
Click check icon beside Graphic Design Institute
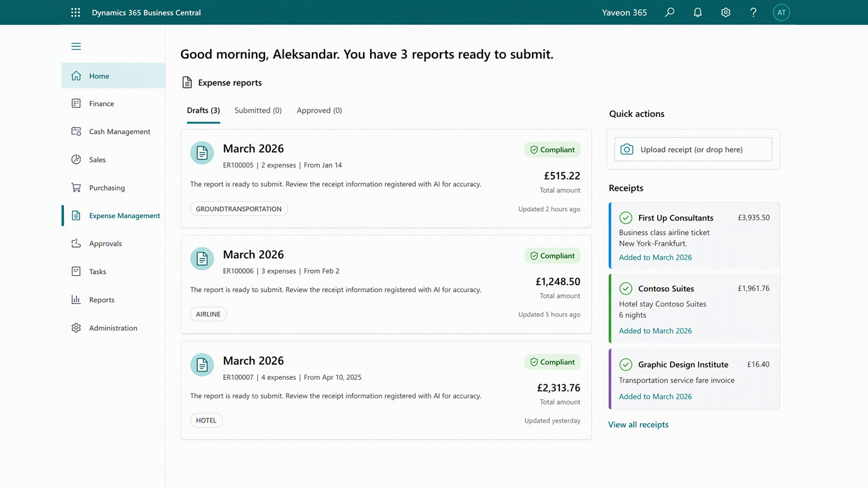coord(626,364)
